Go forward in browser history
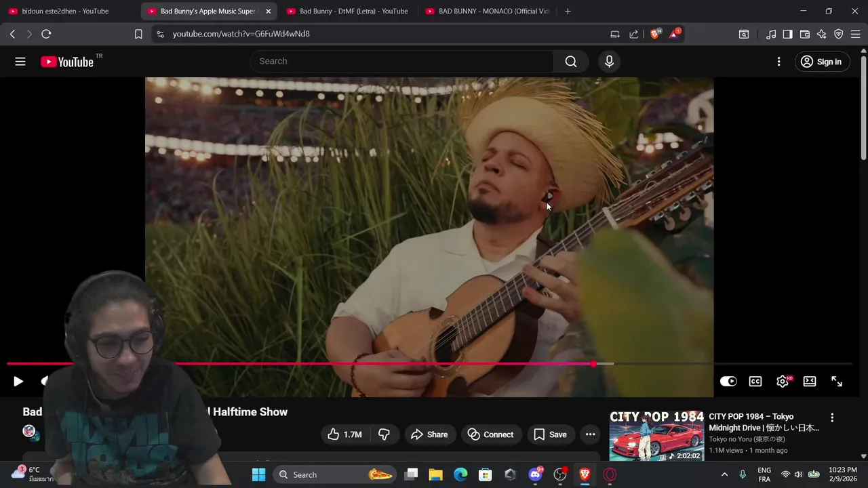868x488 pixels. point(29,34)
